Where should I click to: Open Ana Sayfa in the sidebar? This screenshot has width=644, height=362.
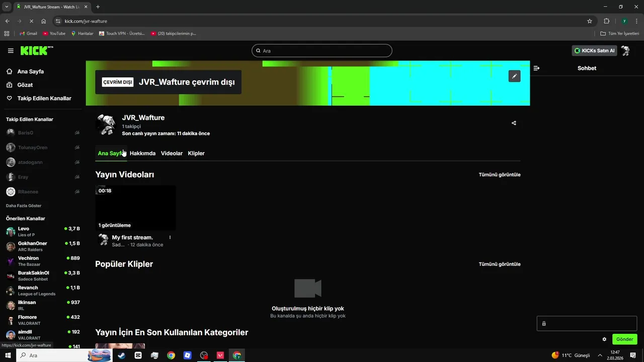pyautogui.click(x=30, y=71)
